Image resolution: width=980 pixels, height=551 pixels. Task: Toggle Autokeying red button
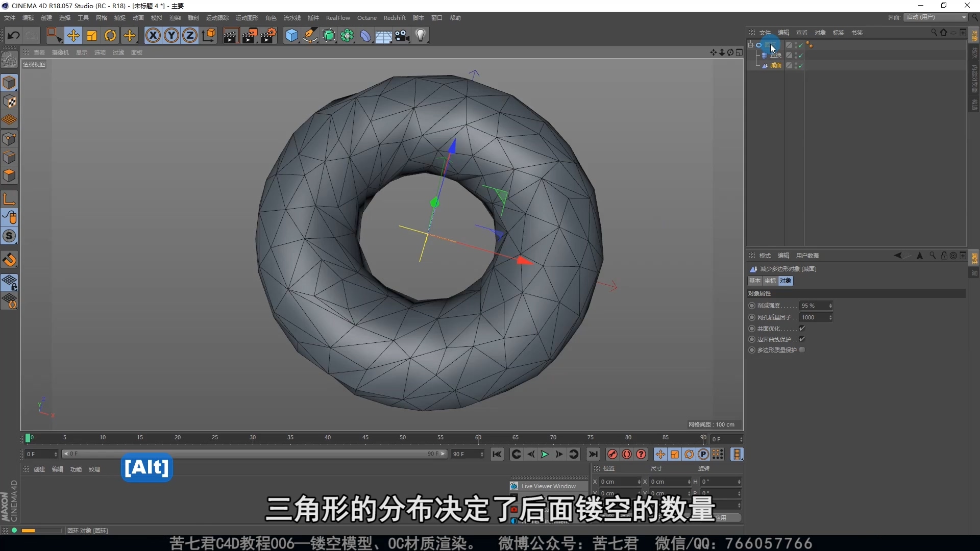pyautogui.click(x=627, y=454)
